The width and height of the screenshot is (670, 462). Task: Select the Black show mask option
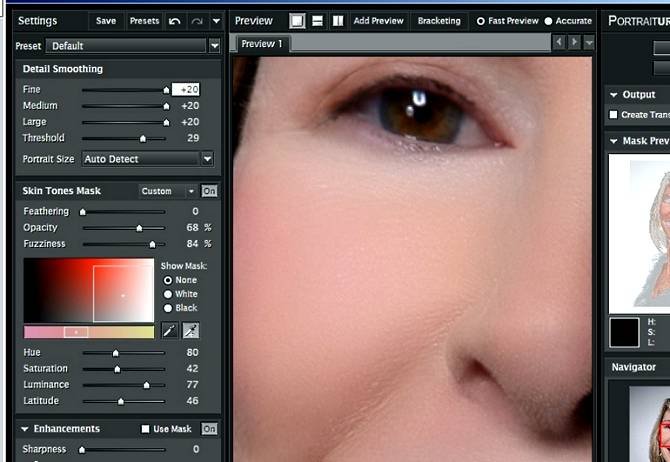pyautogui.click(x=167, y=308)
